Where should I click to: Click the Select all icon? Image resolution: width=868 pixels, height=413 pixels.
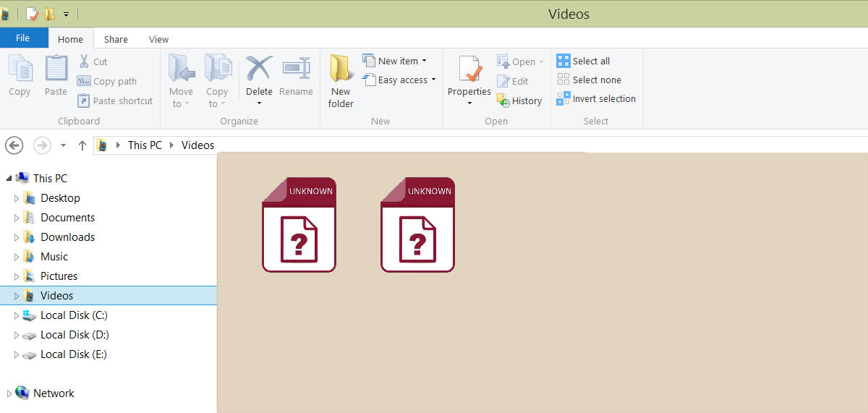(563, 61)
